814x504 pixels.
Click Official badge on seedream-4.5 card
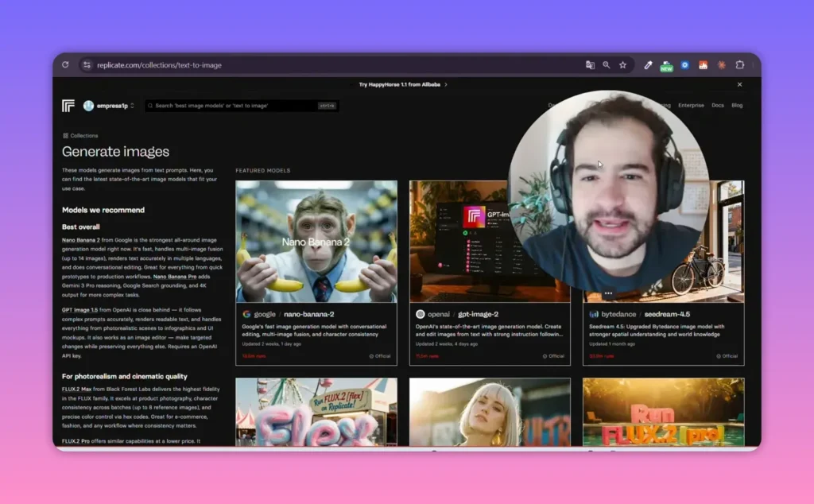pyautogui.click(x=727, y=356)
